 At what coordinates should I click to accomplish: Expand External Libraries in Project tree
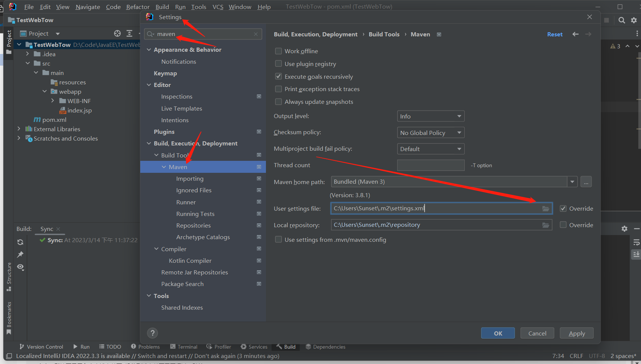click(19, 129)
